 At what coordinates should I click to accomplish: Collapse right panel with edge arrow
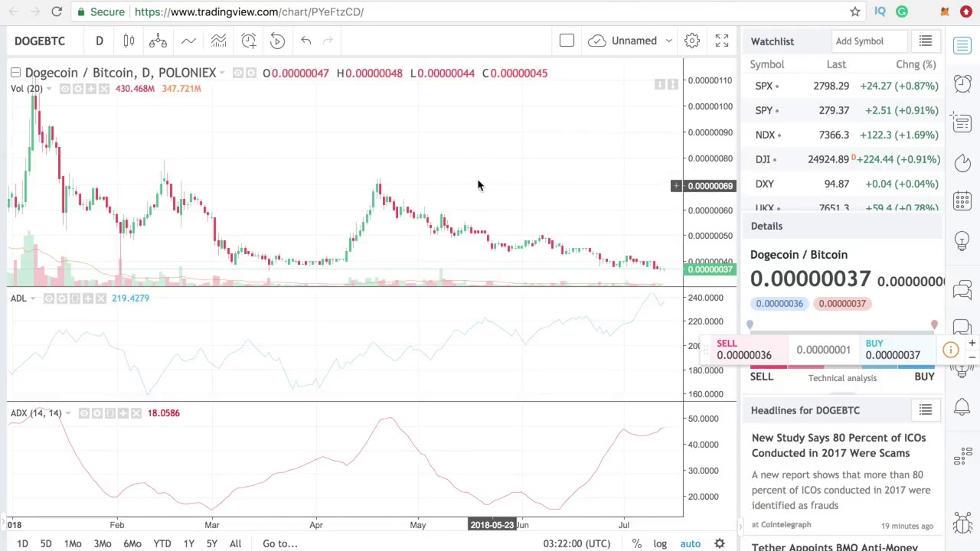click(x=740, y=527)
